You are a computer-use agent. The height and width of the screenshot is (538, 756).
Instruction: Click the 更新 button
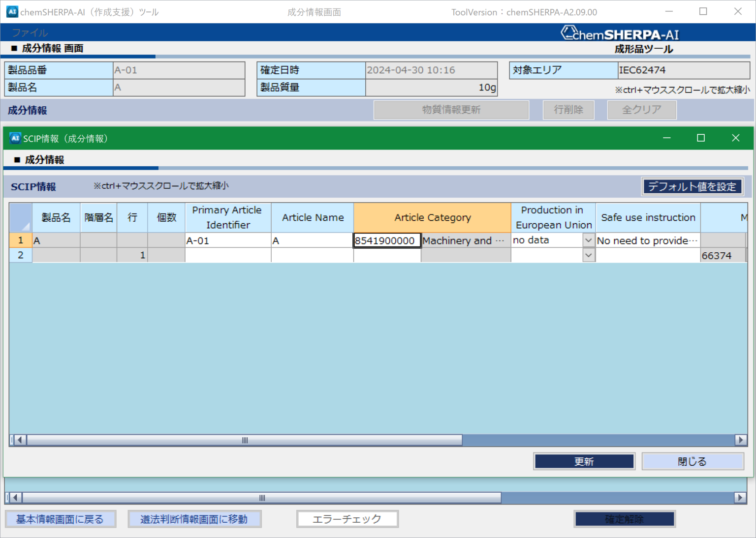pyautogui.click(x=584, y=461)
